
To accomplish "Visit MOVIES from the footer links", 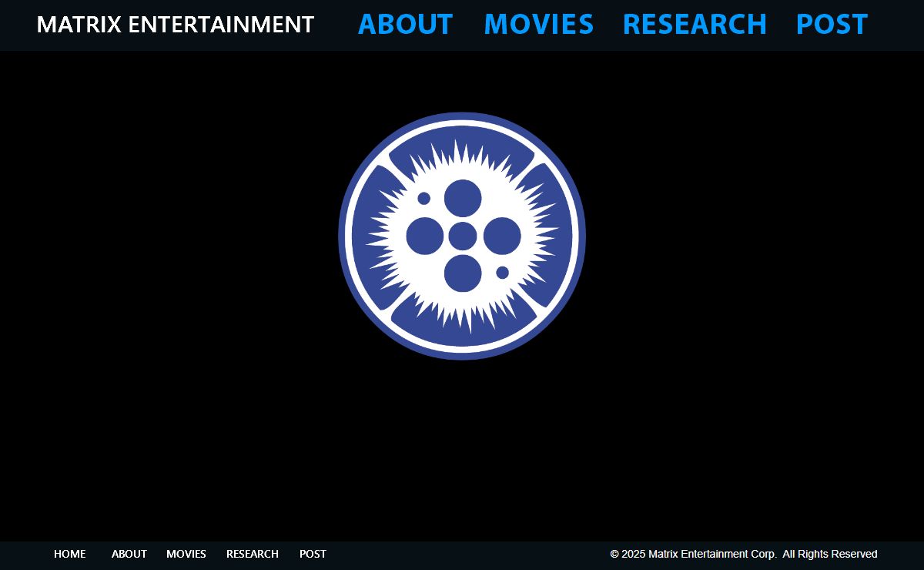I will tap(186, 554).
